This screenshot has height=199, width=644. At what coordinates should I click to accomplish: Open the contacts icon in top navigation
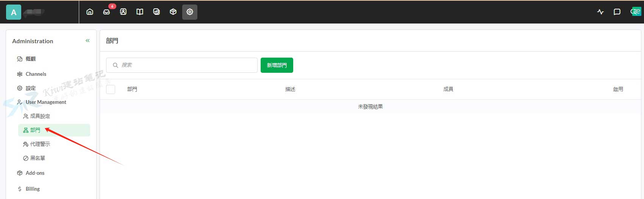click(123, 12)
